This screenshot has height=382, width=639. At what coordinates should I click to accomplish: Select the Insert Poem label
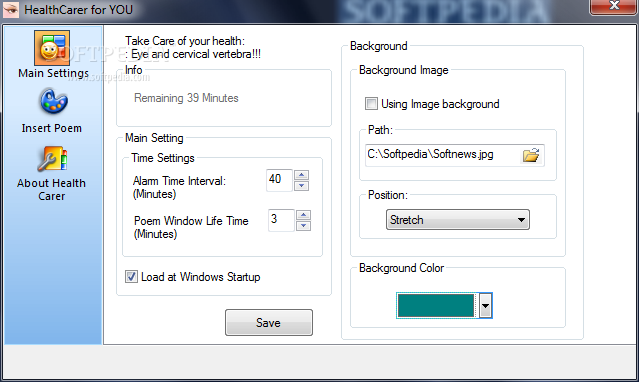click(52, 128)
